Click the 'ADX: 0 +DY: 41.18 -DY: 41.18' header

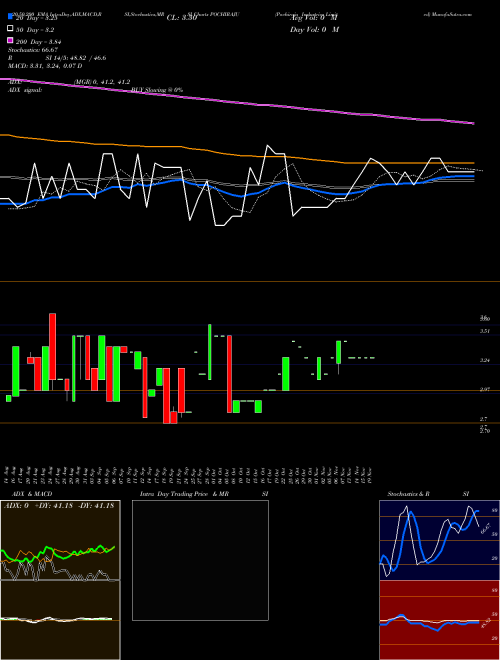(59, 506)
